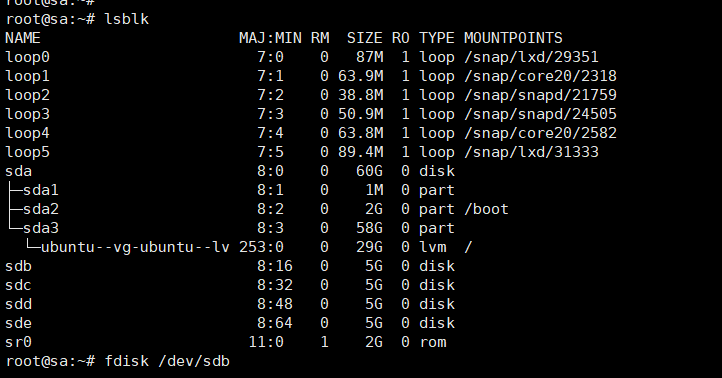Screen dimensions: 722x378
Task: Click the sda3 partition name
Action: pyautogui.click(x=41, y=228)
